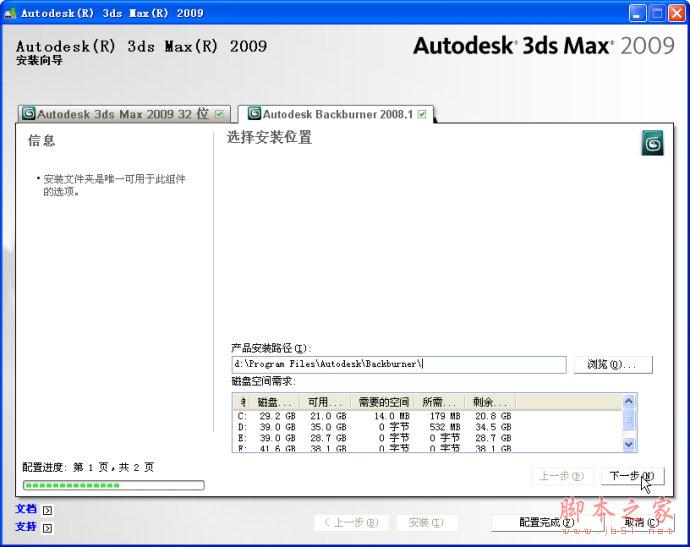This screenshot has height=547, width=690.
Task: Open the 支持 link
Action: pyautogui.click(x=26, y=527)
